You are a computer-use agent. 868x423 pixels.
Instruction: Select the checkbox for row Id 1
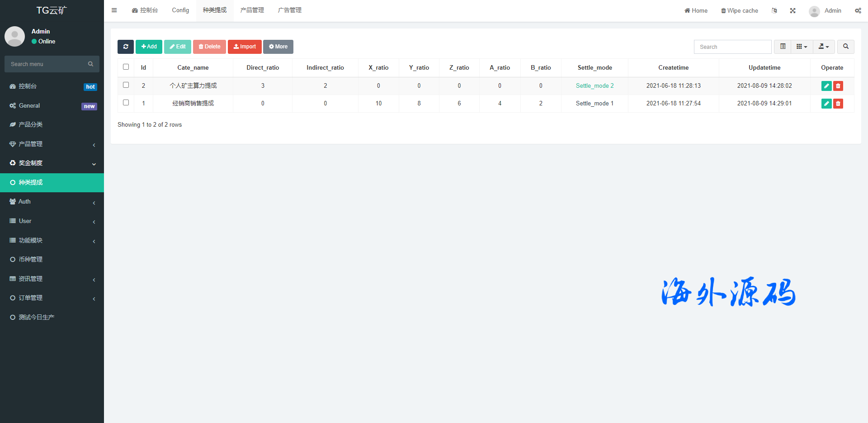[x=126, y=103]
